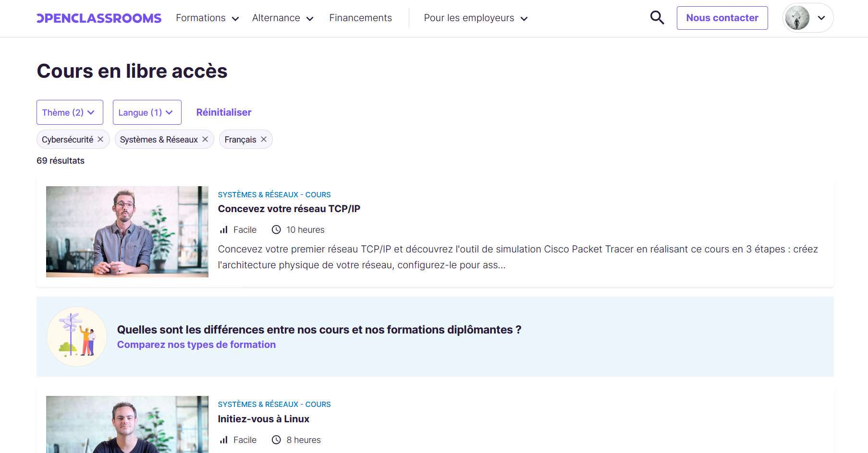Viewport: 868px width, 453px height.
Task: Open the Thème (2) filter dropdown
Action: coord(70,112)
